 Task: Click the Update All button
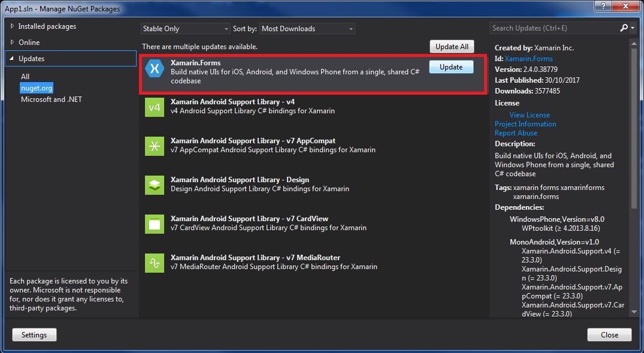452,46
